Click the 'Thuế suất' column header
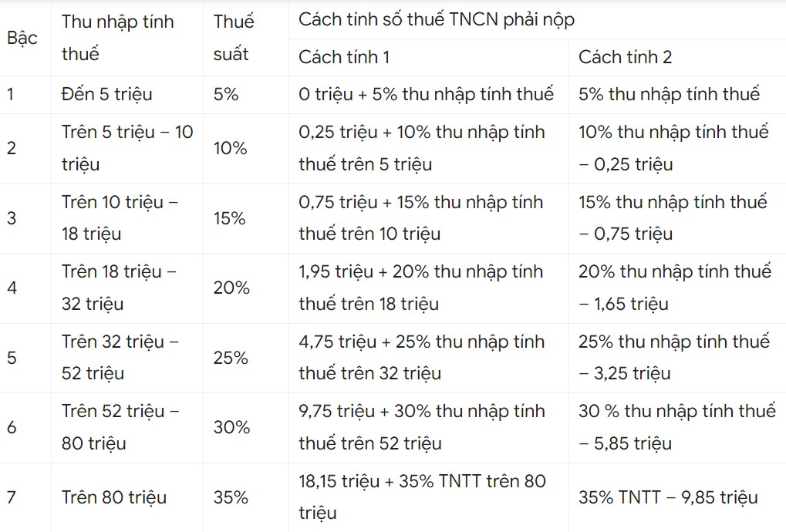This screenshot has width=786, height=532. click(x=233, y=38)
